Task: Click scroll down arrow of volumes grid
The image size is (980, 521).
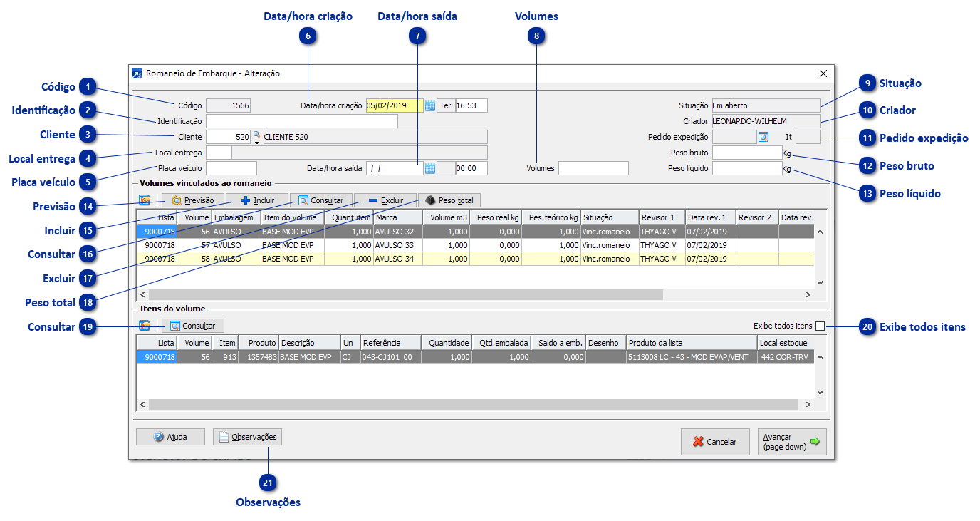Action: [x=820, y=282]
